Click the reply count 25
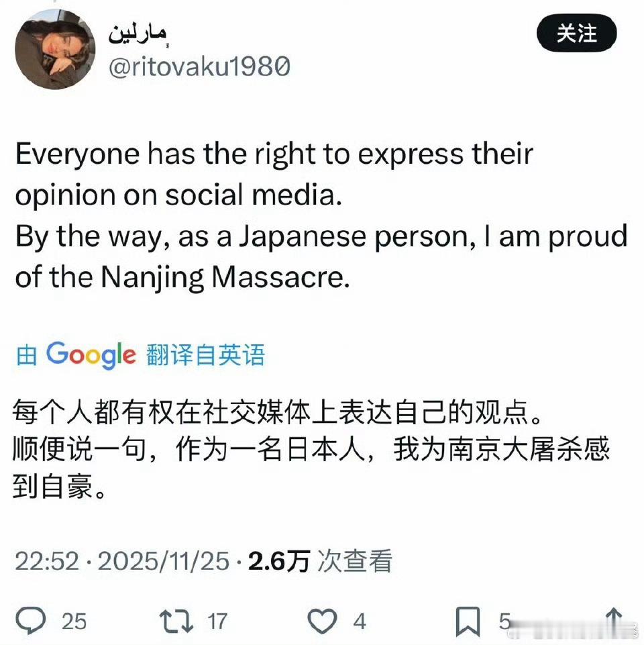Image resolution: width=644 pixels, height=645 pixels. 74,621
